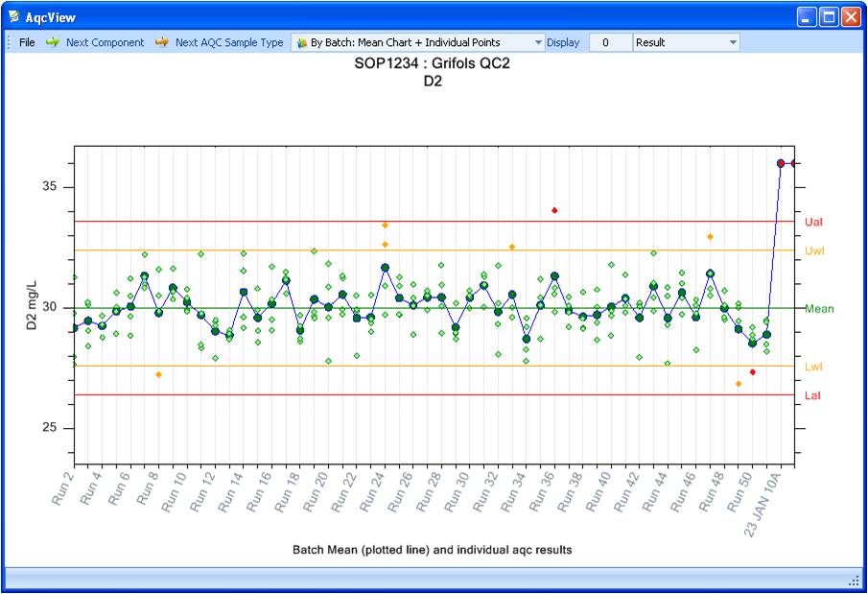
Task: Click the Next Component text label
Action: point(105,42)
